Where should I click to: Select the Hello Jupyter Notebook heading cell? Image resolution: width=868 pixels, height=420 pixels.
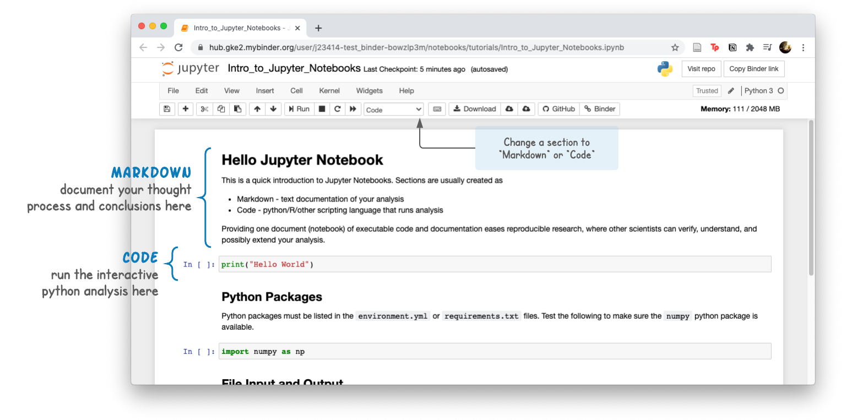[302, 160]
